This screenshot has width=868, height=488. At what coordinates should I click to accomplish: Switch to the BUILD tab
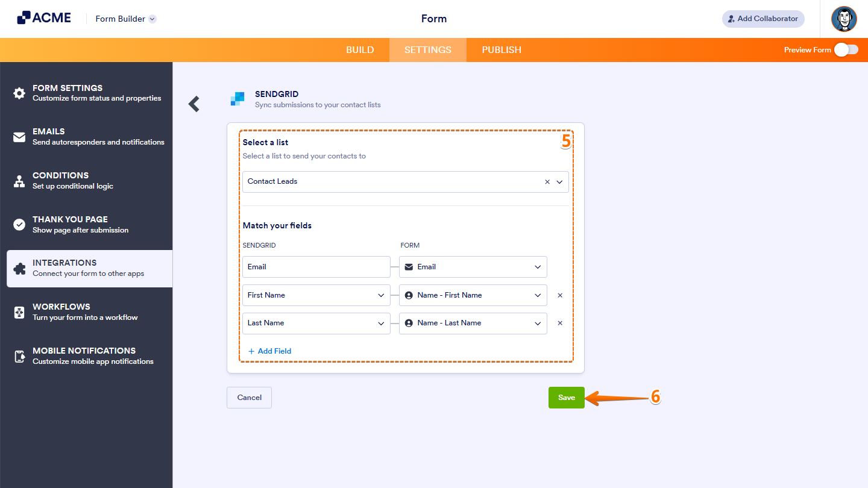pos(360,50)
